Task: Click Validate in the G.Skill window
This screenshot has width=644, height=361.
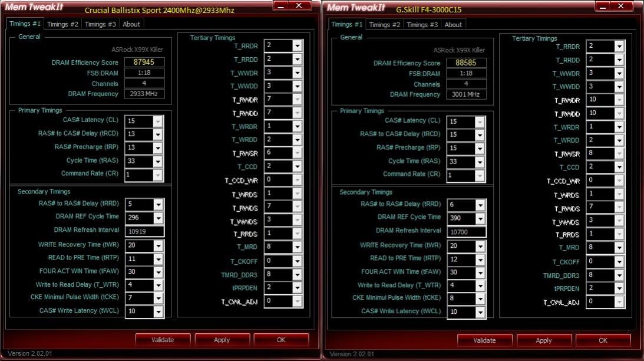Action: (485, 340)
